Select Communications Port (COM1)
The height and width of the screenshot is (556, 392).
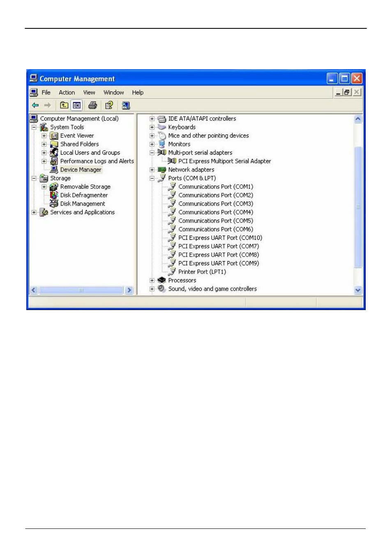click(216, 187)
